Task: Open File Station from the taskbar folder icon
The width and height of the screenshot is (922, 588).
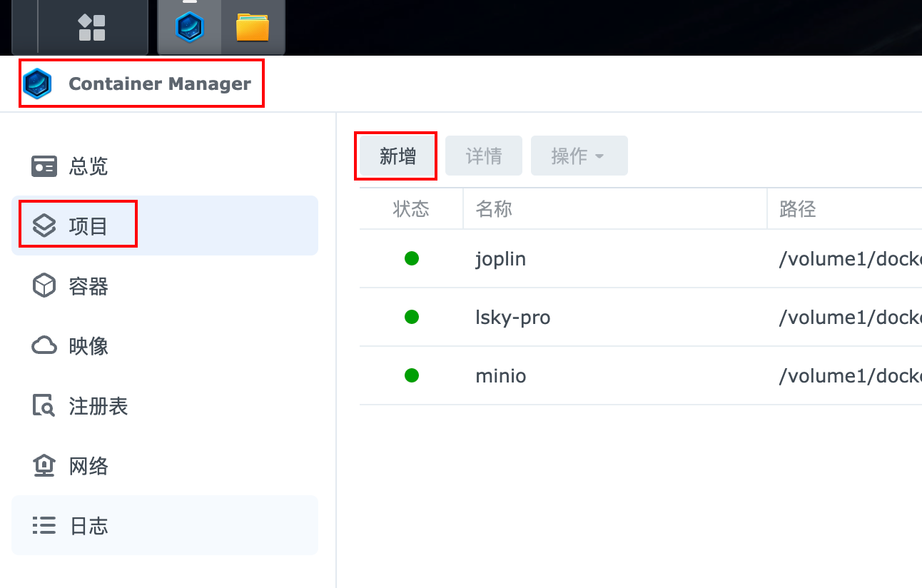Action: 253,27
